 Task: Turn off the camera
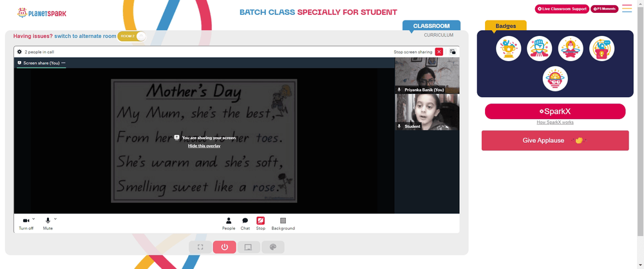pyautogui.click(x=26, y=224)
